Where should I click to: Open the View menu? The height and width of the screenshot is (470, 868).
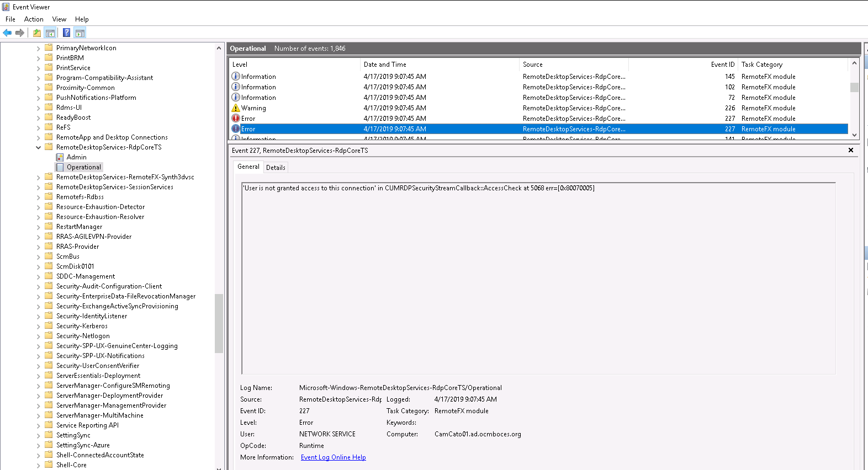click(x=59, y=19)
